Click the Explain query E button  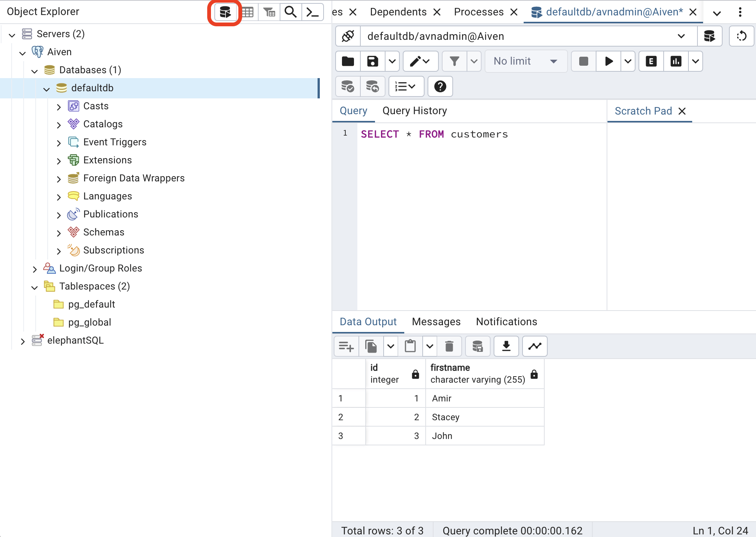tap(651, 61)
